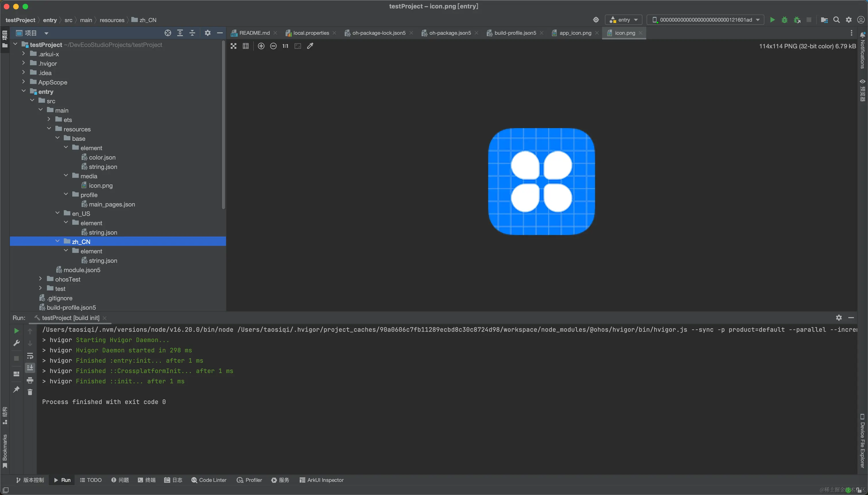This screenshot has width=868, height=495.
Task: Open the device selector dropdown
Action: [x=706, y=20]
